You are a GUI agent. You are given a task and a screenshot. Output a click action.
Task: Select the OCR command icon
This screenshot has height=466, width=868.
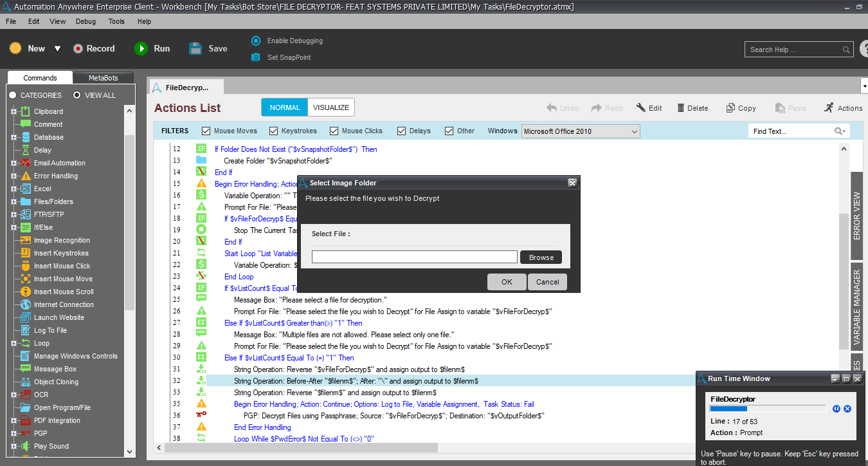26,395
